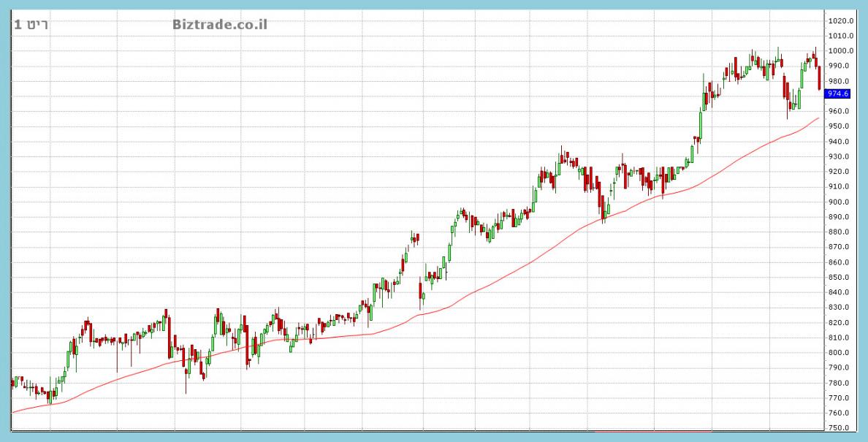Click the 990.0 price axis label

click(x=840, y=66)
